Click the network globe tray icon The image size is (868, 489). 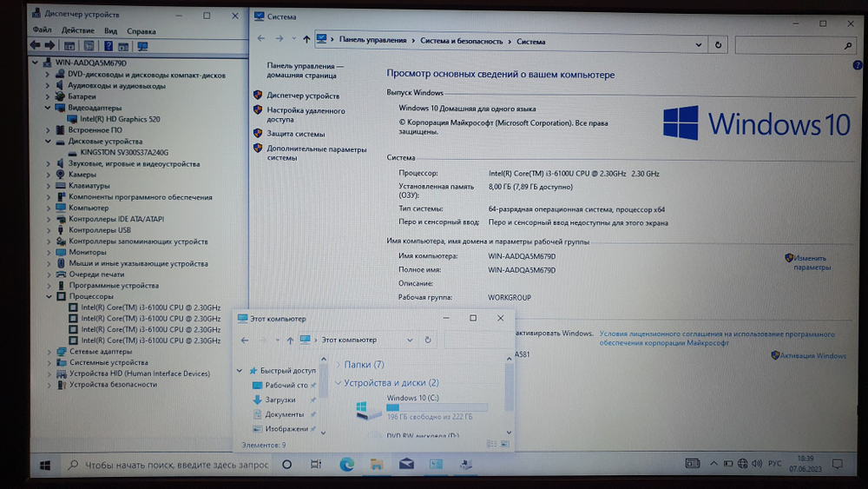click(742, 463)
